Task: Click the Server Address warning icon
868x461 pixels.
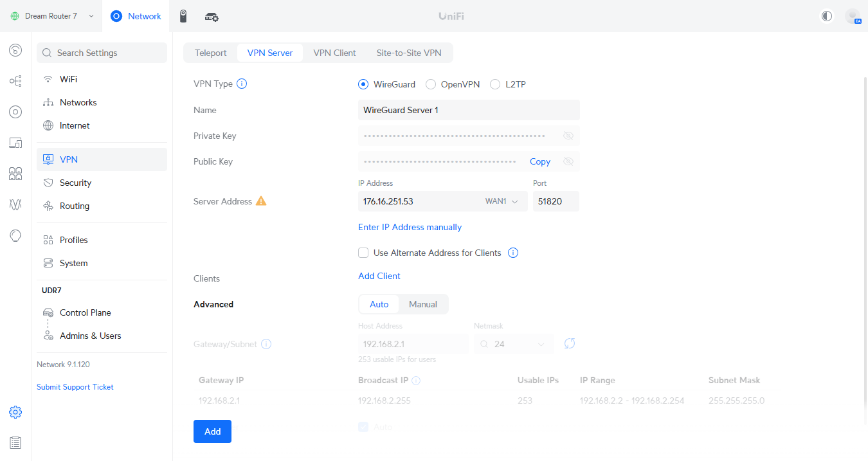Action: tap(261, 201)
